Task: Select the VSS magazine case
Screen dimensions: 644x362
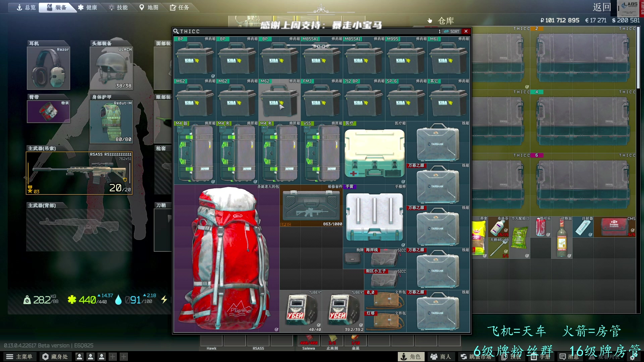Action: tap(322, 153)
